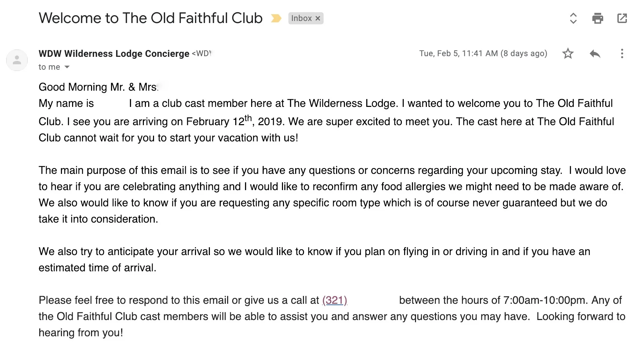This screenshot has width=635, height=364.
Task: Click the (321) phone number link
Action: click(334, 300)
